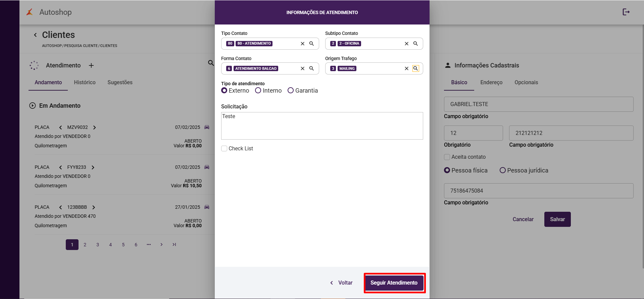Search Tipo Contato options

tap(311, 44)
